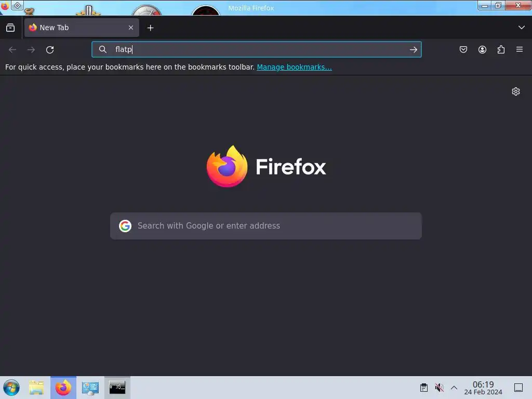Focus the address bar containing flatp
Image resolution: width=532 pixels, height=399 pixels.
257,49
